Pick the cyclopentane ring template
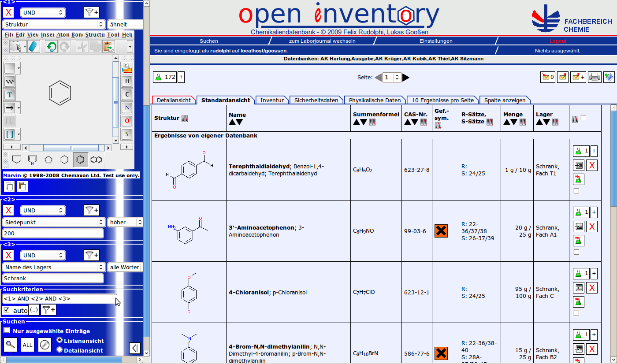Image resolution: width=617 pixels, height=364 pixels. [x=48, y=160]
